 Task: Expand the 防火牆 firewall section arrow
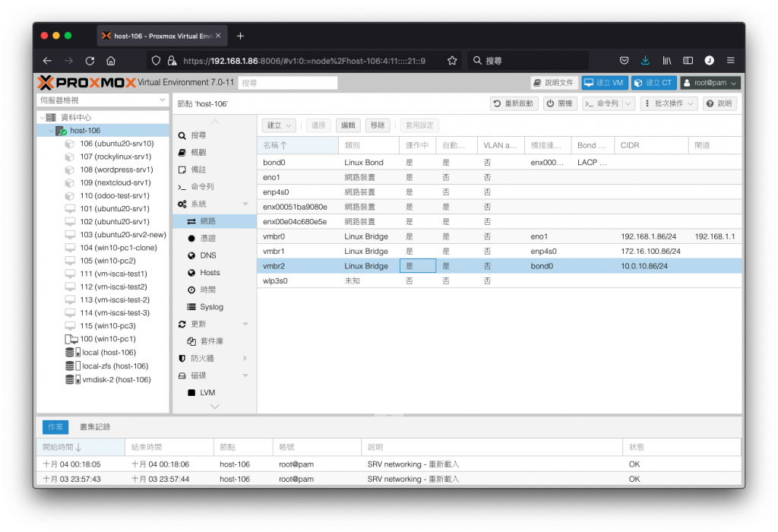click(245, 358)
